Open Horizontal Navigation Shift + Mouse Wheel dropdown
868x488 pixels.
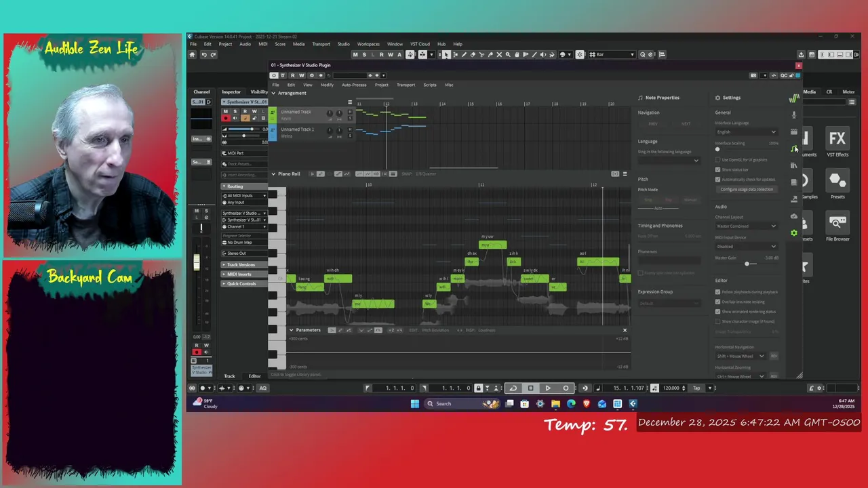tap(740, 357)
